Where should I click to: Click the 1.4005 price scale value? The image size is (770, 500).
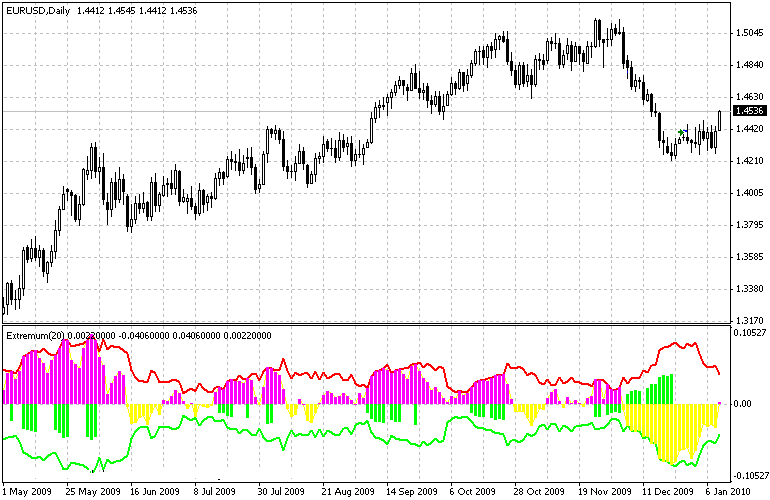click(x=749, y=193)
